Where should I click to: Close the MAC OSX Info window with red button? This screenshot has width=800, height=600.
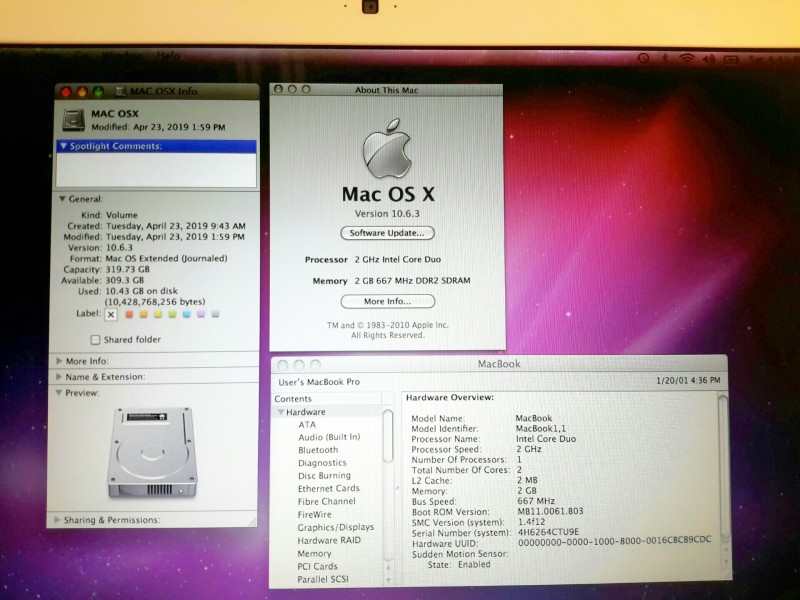pyautogui.click(x=66, y=92)
